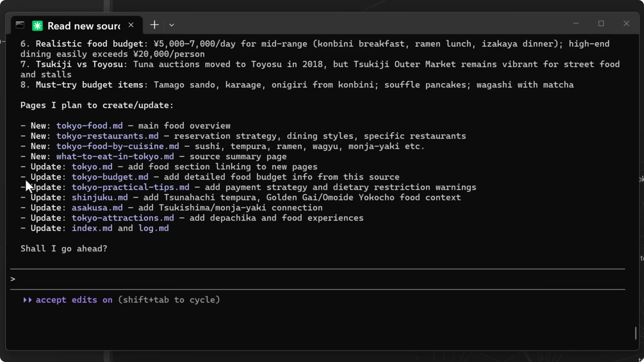Click the "Shall I go ahead?" text
The width and height of the screenshot is (644, 362).
click(x=64, y=249)
